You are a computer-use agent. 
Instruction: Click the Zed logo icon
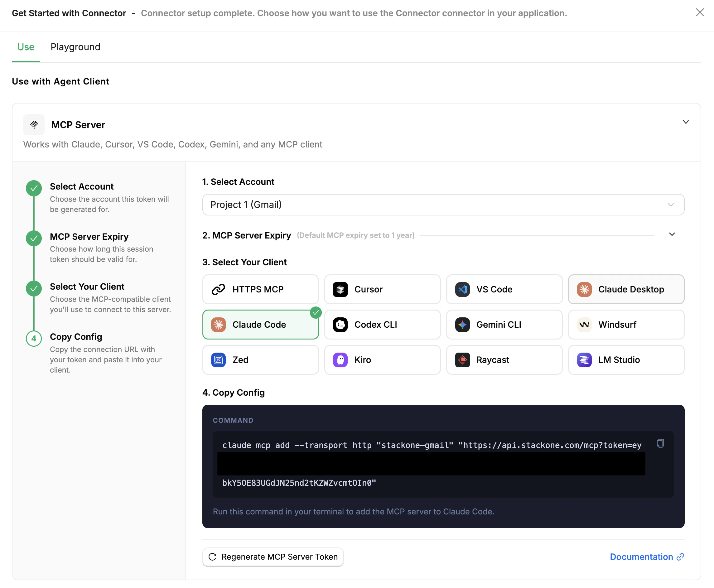[x=219, y=360]
